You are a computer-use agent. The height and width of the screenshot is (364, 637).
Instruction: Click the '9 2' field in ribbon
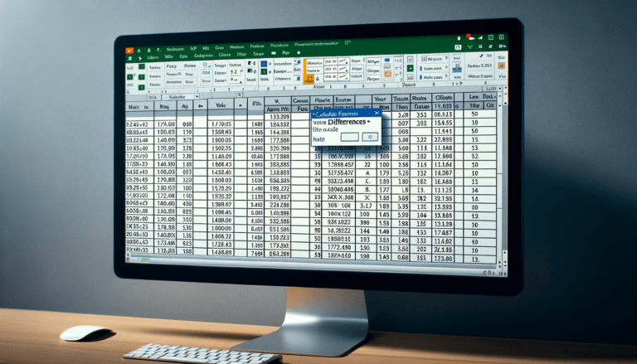click(235, 71)
